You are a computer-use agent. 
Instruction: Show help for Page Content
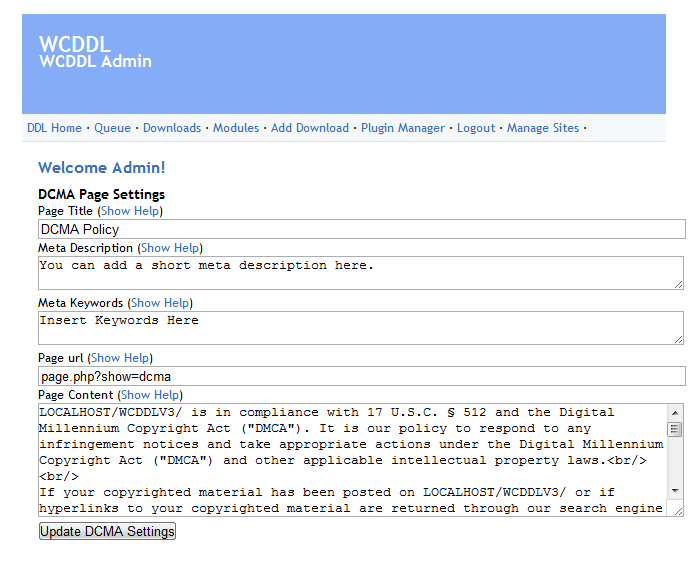pyautogui.click(x=152, y=395)
